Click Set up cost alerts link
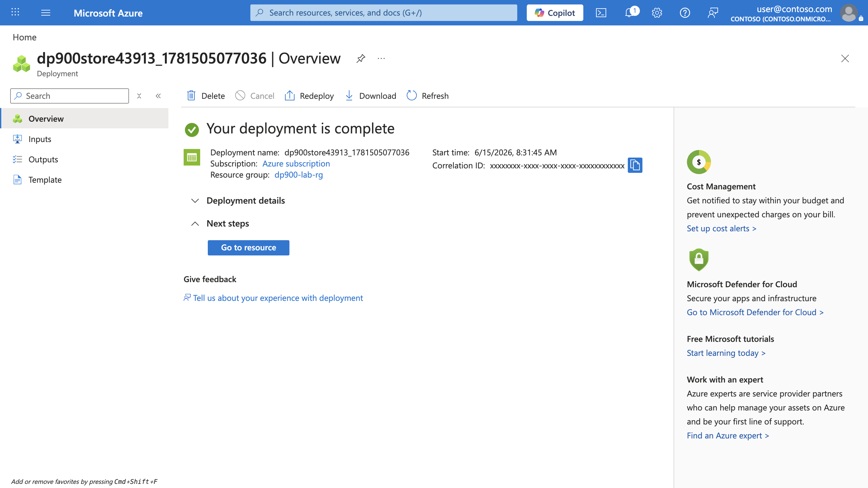Viewport: 868px width, 488px height. point(722,228)
